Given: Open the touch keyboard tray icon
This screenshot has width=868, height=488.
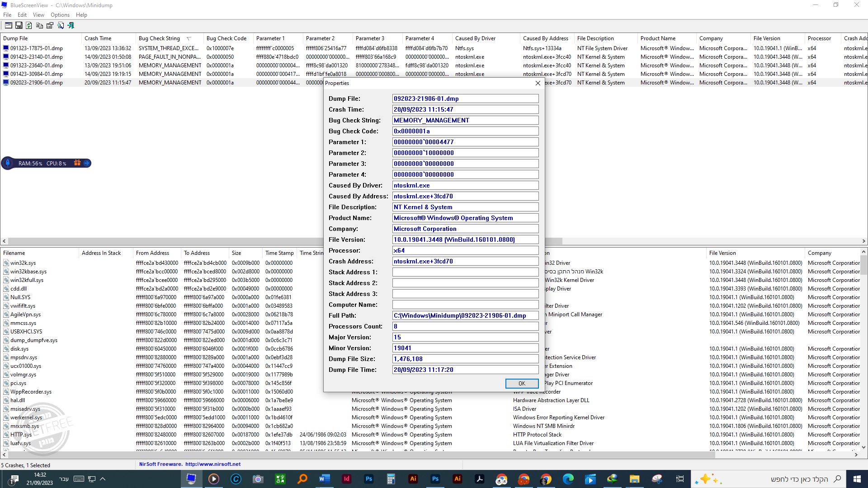Looking at the screenshot, I should tap(79, 479).
